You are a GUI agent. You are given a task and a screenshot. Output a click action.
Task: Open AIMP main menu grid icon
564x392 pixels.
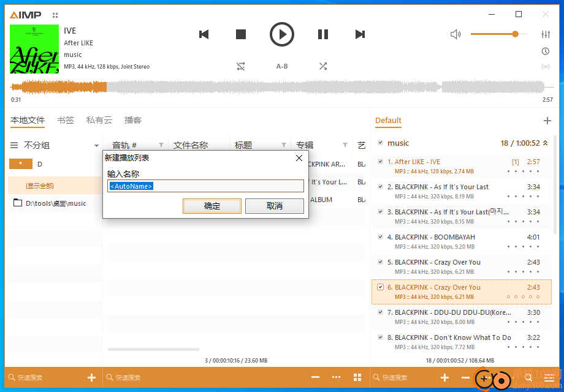pos(55,15)
